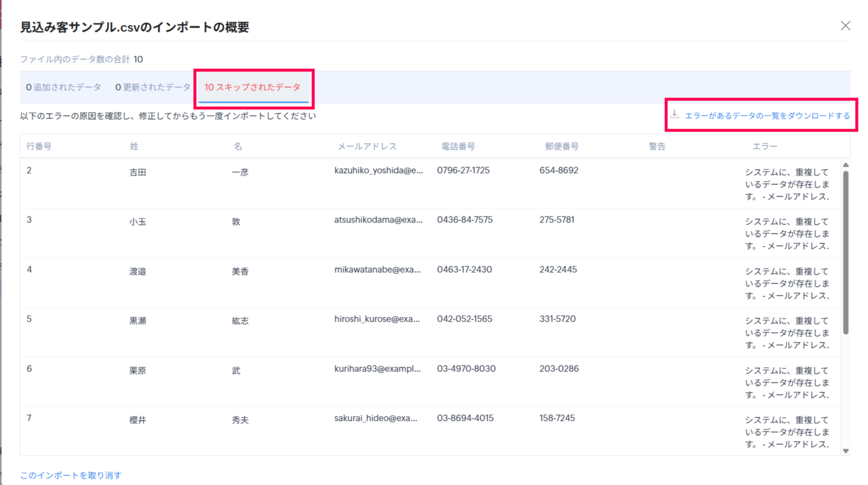Click the このインポートを取り消す link

click(71, 475)
